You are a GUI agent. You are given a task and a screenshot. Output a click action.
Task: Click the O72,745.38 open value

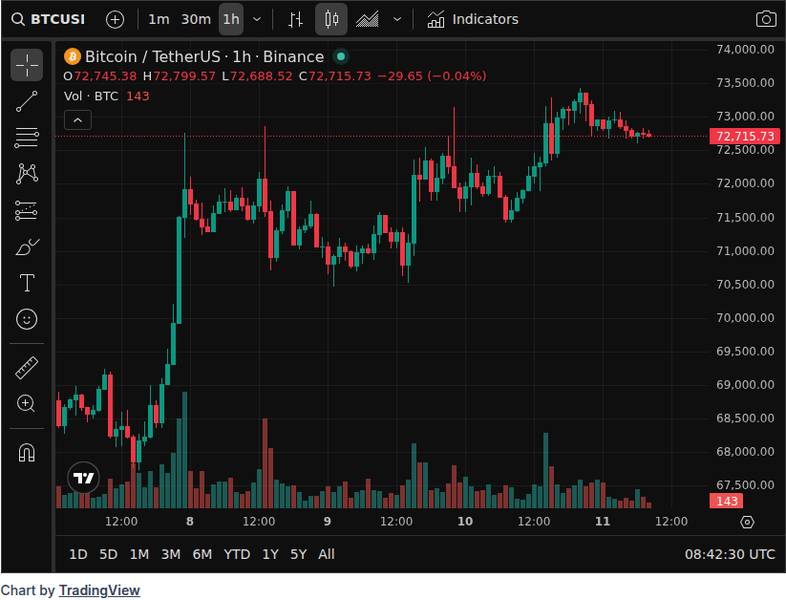(x=100, y=76)
